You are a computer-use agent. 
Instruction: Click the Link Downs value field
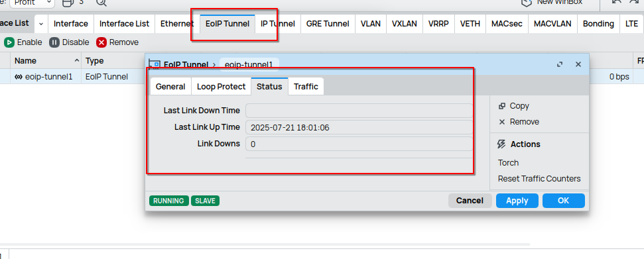pos(359,144)
